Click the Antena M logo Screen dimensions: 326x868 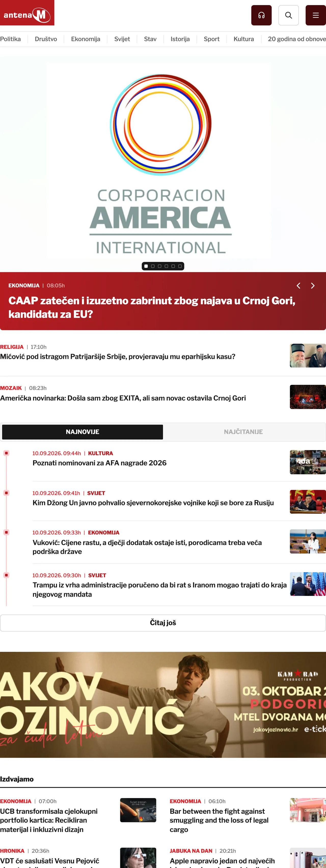[27, 13]
